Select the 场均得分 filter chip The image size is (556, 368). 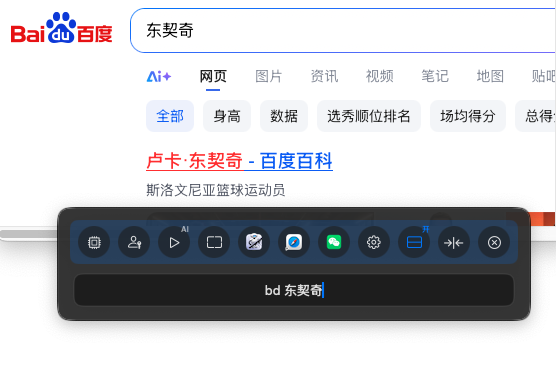click(x=468, y=116)
